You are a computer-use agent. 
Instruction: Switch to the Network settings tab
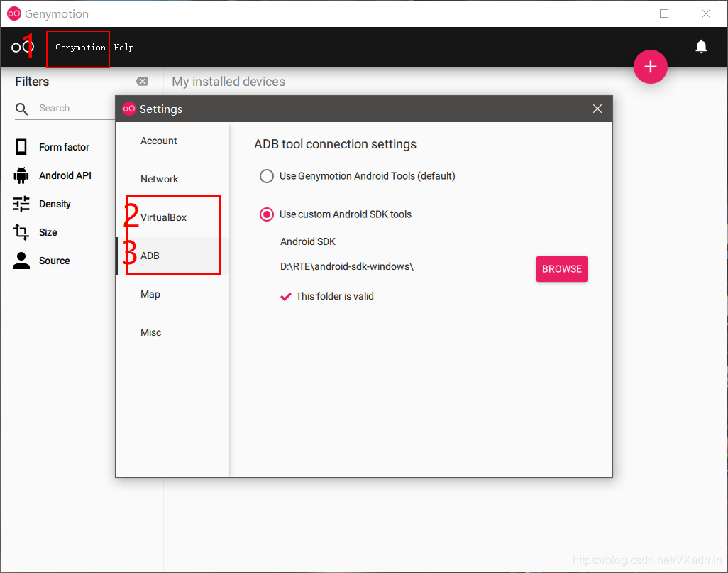tap(172, 179)
